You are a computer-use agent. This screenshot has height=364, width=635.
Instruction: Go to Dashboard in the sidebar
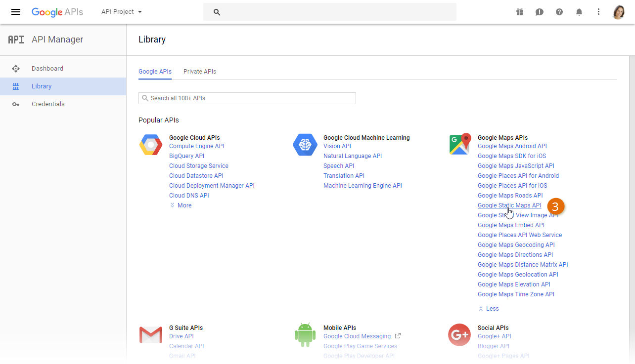tap(63, 69)
